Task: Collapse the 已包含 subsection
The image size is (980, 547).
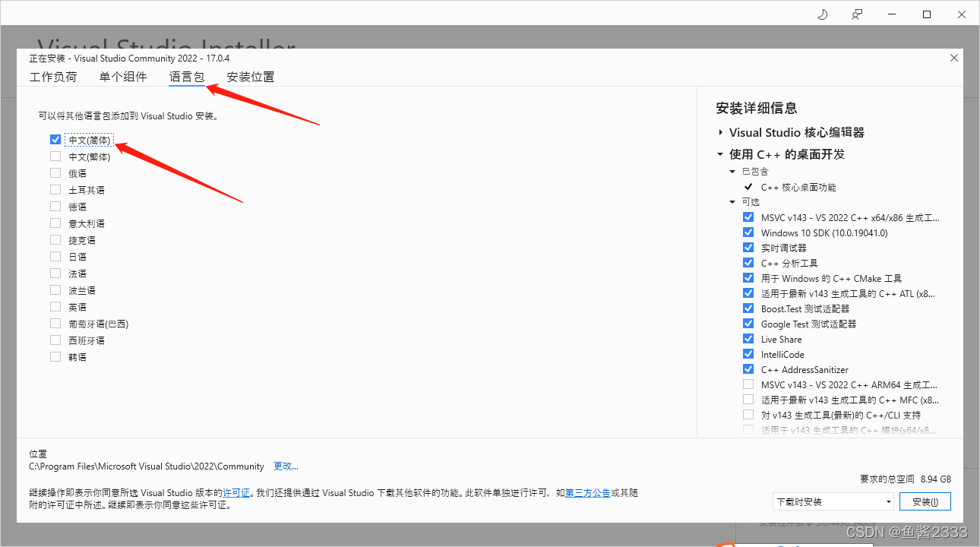Action: click(x=733, y=172)
